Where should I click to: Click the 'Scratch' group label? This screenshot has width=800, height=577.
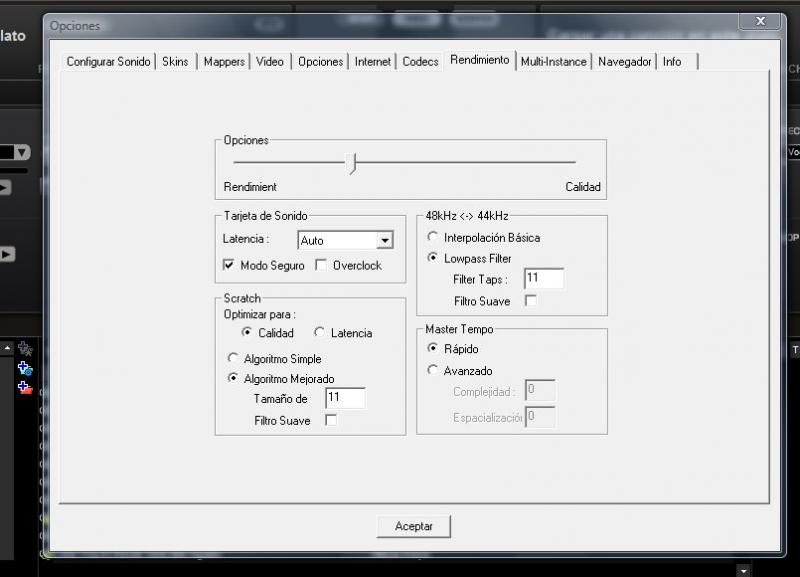pos(242,298)
